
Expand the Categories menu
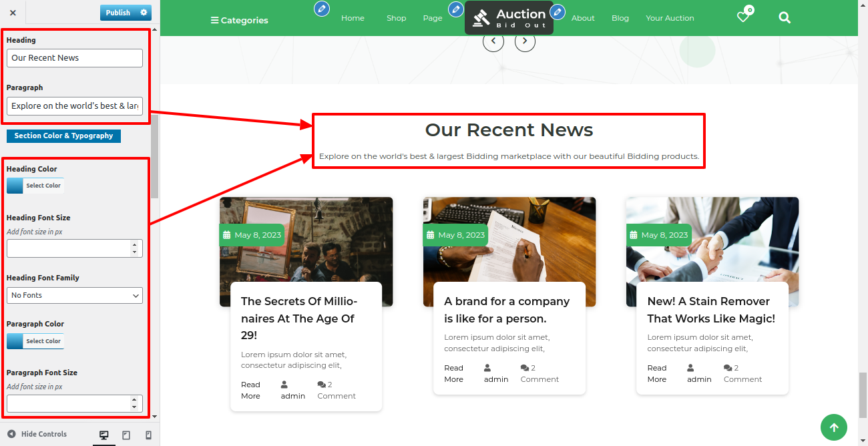pyautogui.click(x=240, y=20)
